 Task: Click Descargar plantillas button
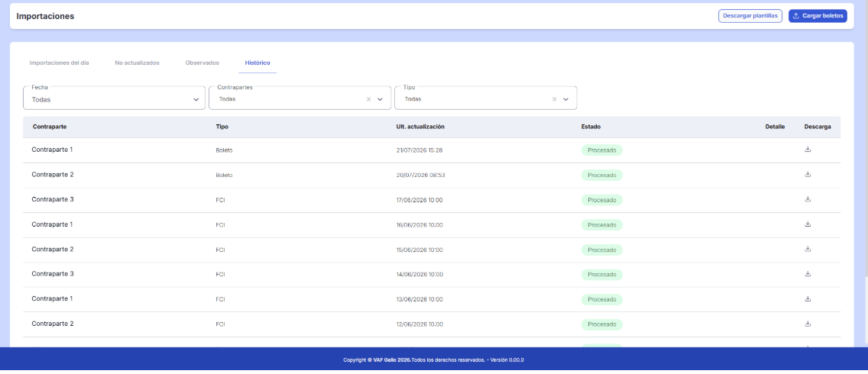click(x=750, y=16)
